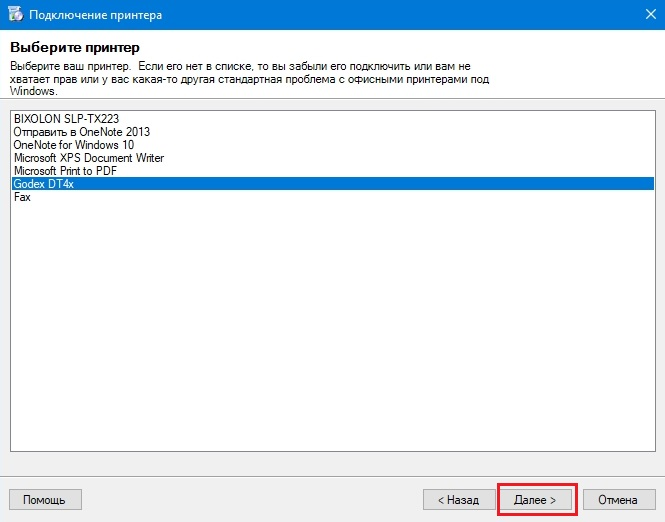
Task: Choose OneNote for Windows 10 printer
Action: click(333, 145)
